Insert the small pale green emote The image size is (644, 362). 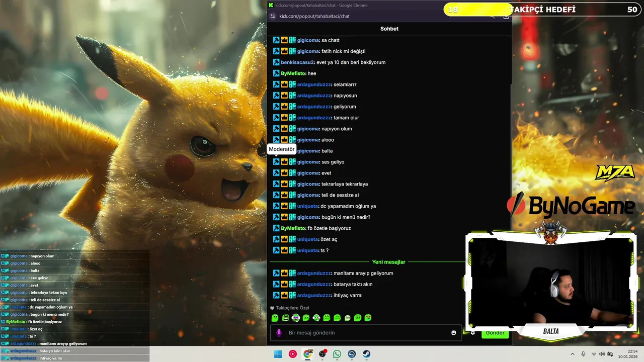tap(348, 318)
